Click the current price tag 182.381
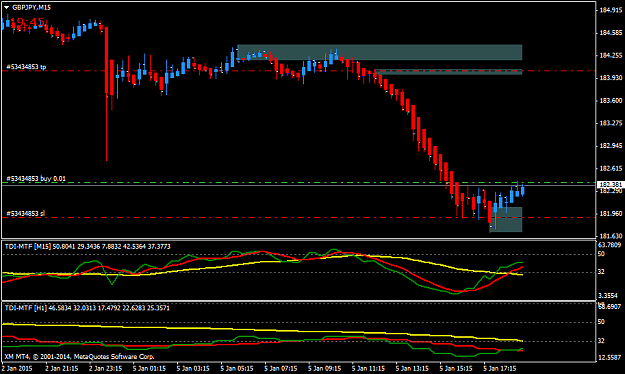 coord(610,185)
